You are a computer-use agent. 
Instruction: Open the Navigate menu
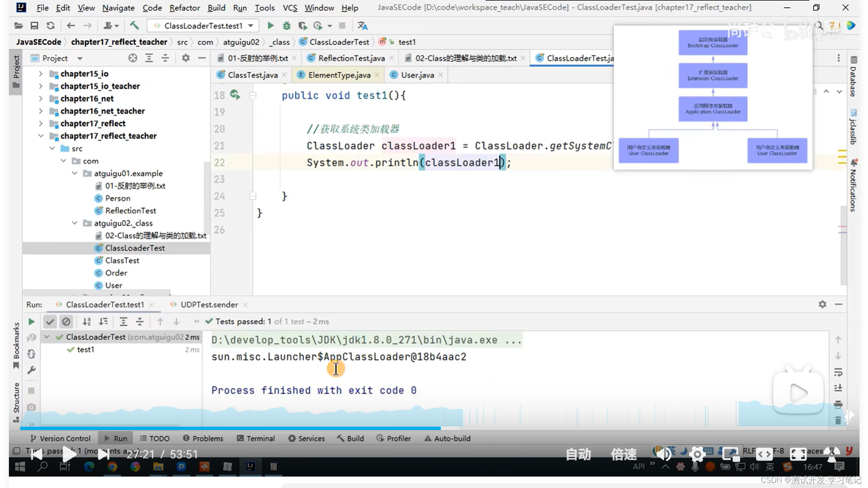pos(118,8)
